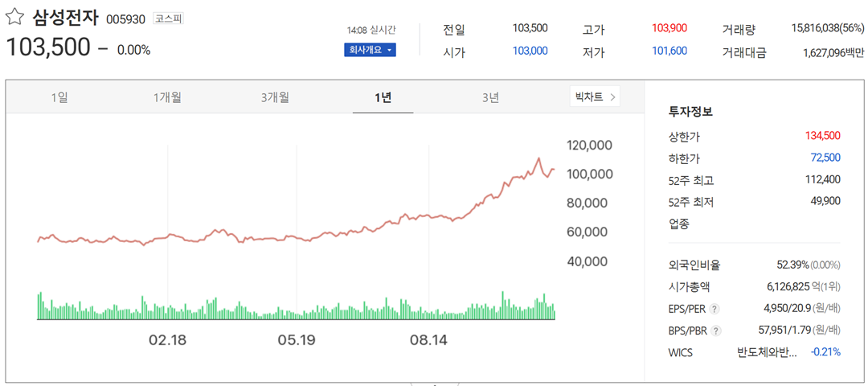Select the 1년 chart tab
The height and width of the screenshot is (386, 868).
[x=383, y=98]
